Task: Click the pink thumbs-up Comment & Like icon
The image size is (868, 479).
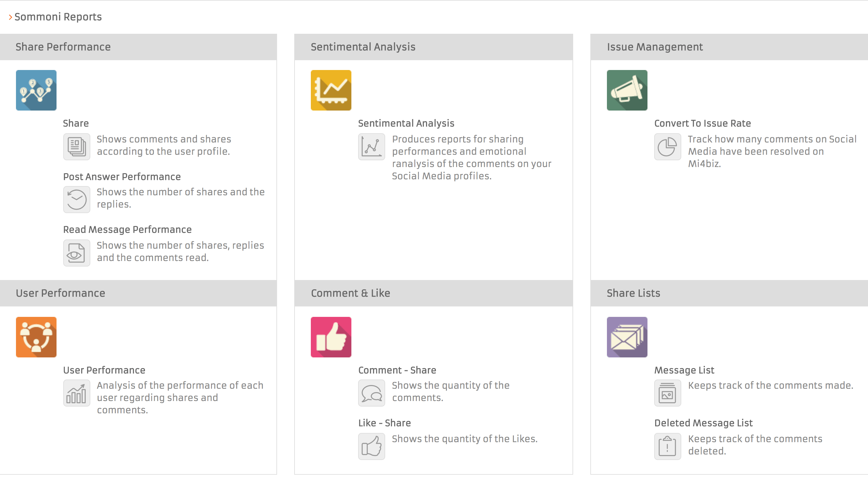Action: point(331,337)
